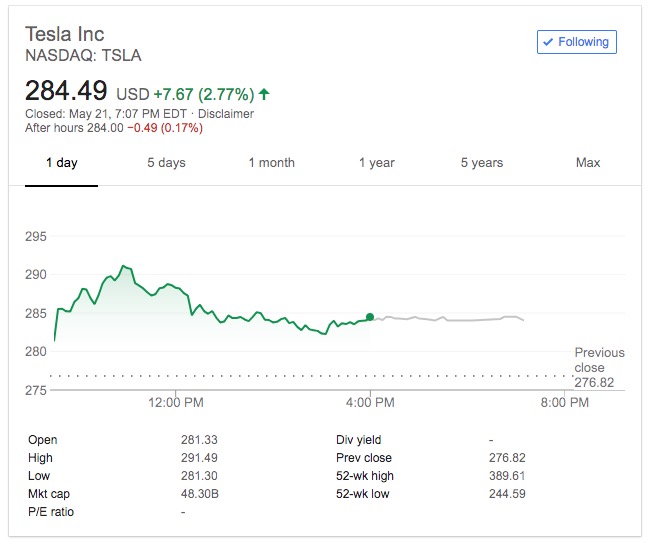The image size is (648, 544).
Task: Click the chart peak near 291
Action: click(123, 266)
